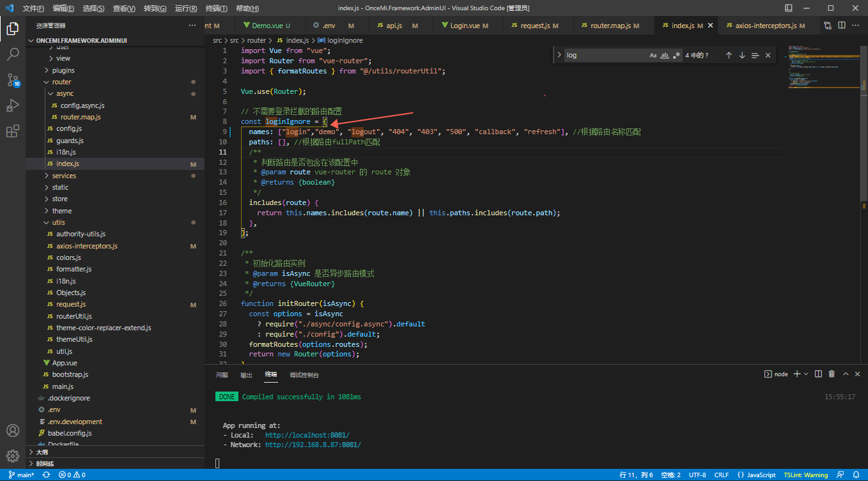Toggle find in selection option
This screenshot has height=481, width=868.
[756, 56]
